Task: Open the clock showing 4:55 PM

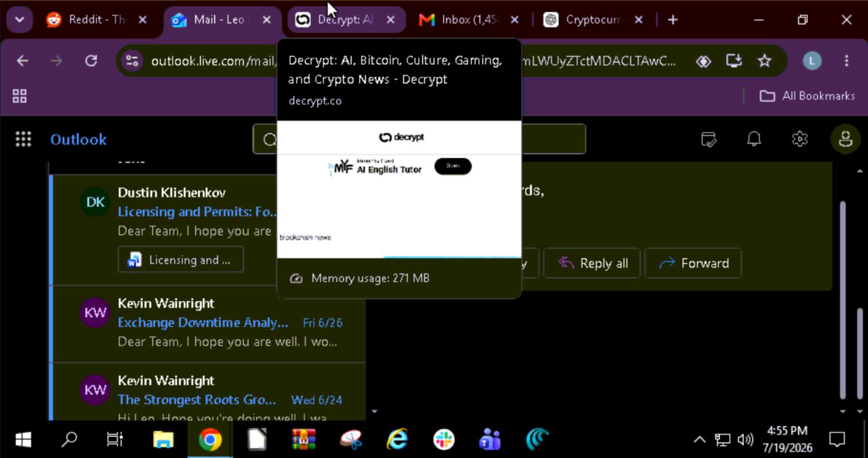Action: point(787,439)
